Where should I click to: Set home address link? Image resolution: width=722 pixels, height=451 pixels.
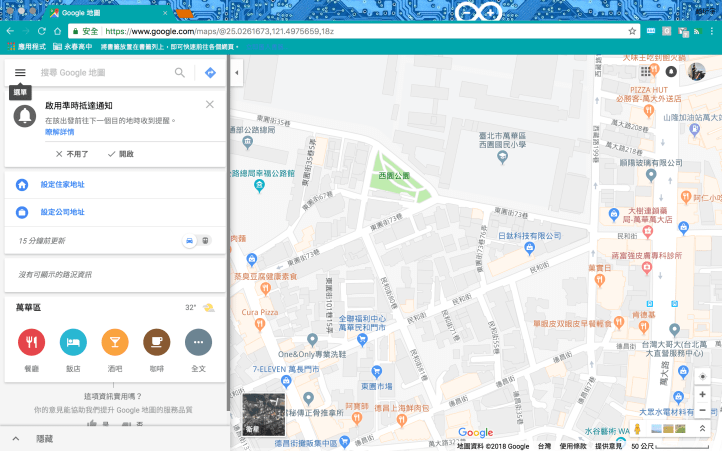pos(63,184)
